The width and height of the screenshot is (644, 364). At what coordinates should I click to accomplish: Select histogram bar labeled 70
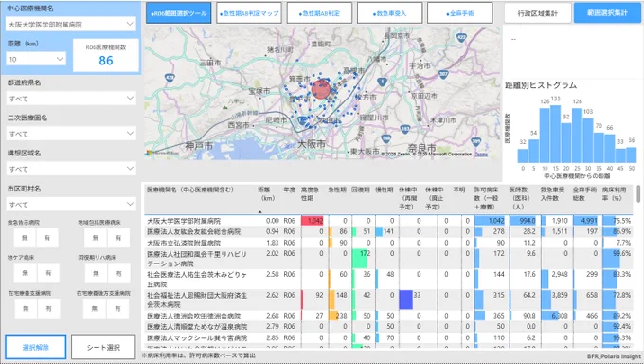click(599, 147)
